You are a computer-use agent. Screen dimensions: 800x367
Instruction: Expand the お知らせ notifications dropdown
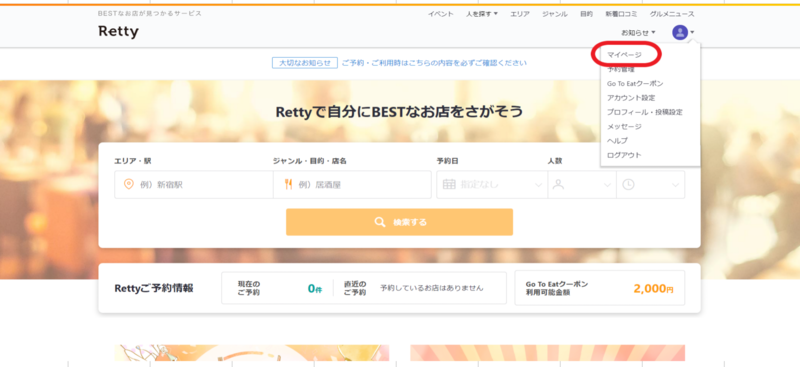(x=638, y=33)
